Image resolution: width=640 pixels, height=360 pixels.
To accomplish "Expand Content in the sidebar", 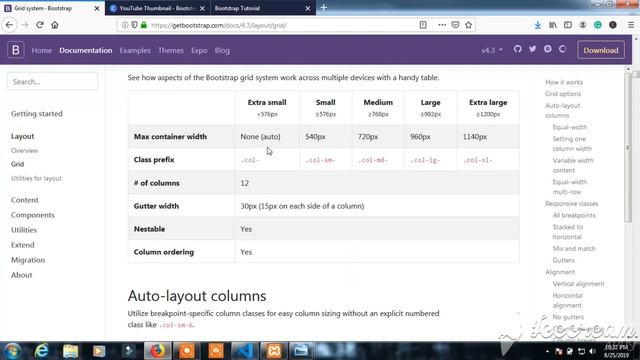I will 24,200.
